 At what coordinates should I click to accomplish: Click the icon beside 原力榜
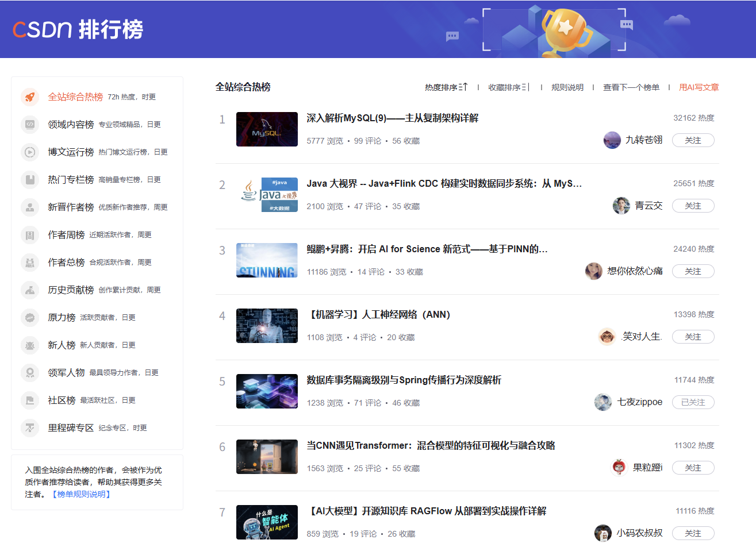(30, 317)
